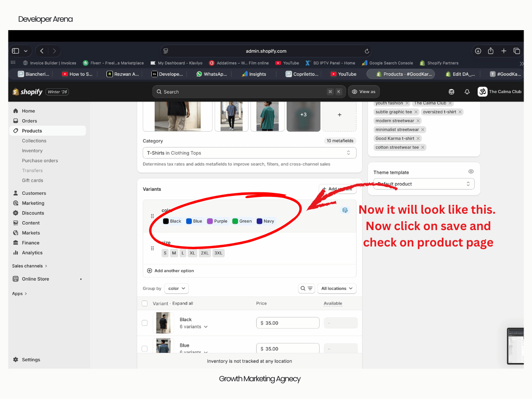This screenshot has width=532, height=399.
Task: Select the Purple color swatch
Action: point(217,221)
